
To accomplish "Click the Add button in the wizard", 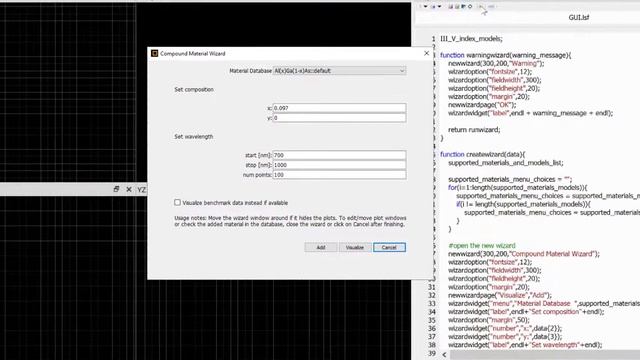I will point(321,247).
